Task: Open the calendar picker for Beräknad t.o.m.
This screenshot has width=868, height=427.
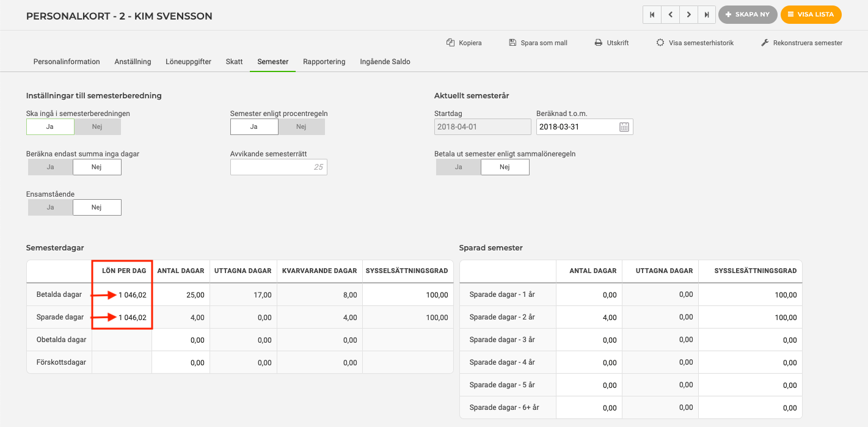Action: click(x=624, y=127)
